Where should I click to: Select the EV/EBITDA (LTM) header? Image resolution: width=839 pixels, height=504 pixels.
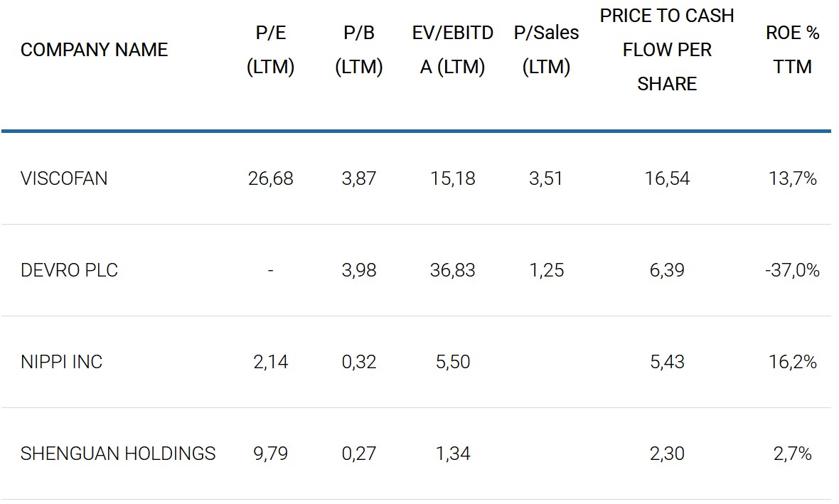[x=453, y=50]
